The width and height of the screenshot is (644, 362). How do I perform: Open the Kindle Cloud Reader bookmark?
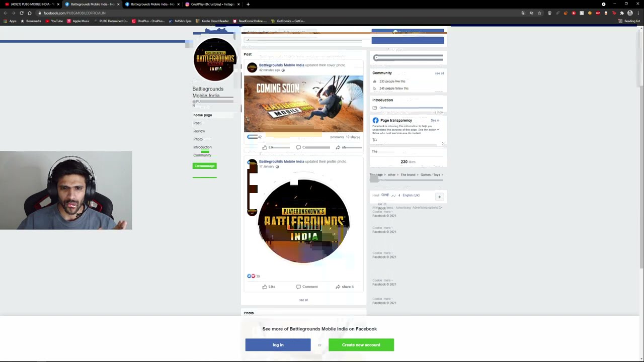click(x=212, y=21)
